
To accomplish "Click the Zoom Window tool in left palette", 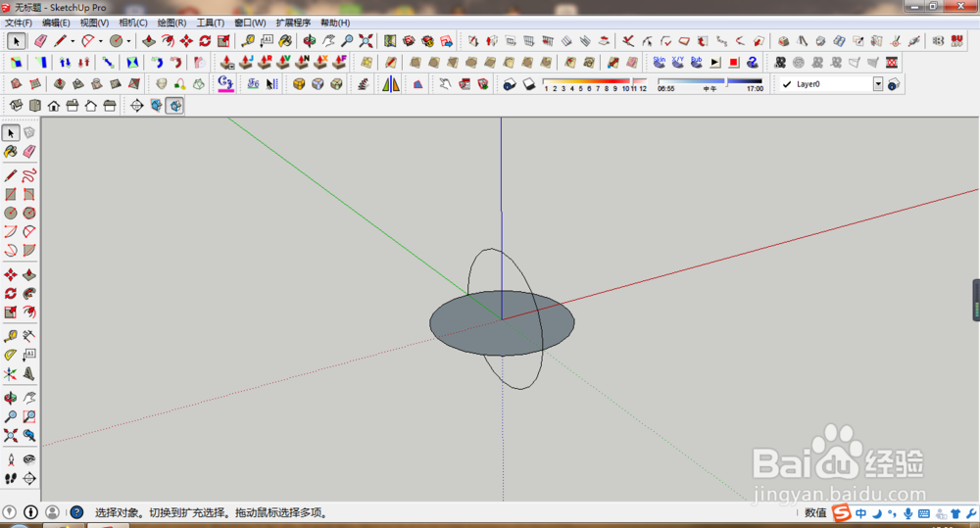I will click(x=29, y=416).
